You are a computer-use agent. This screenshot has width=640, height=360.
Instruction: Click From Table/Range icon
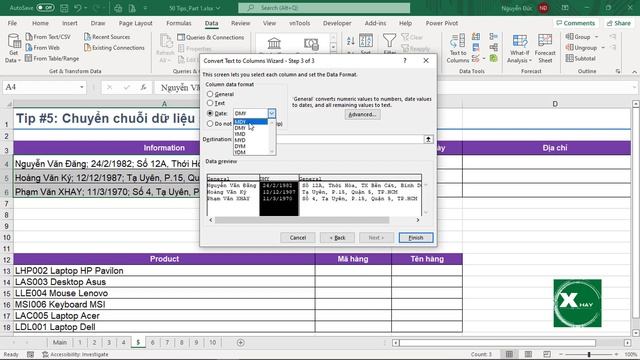[x=29, y=58]
